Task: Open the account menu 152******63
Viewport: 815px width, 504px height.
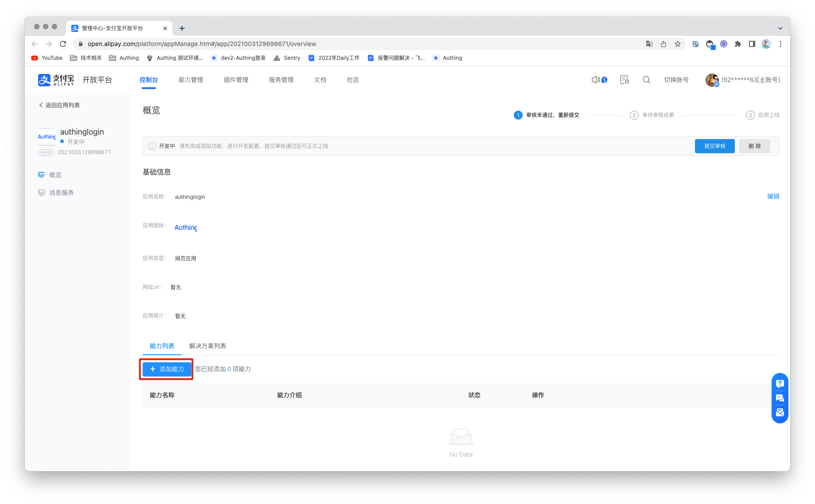Action: [x=743, y=80]
